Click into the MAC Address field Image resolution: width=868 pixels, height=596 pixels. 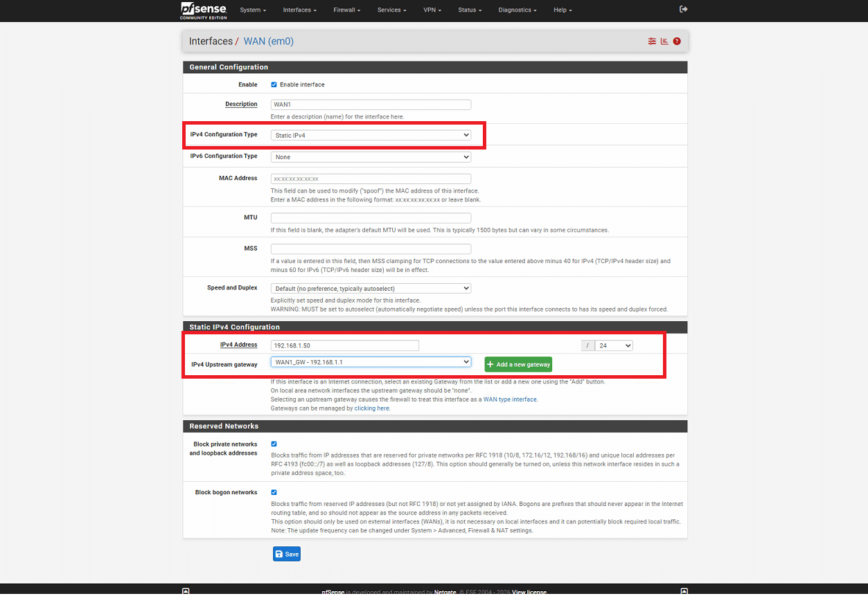(x=371, y=179)
